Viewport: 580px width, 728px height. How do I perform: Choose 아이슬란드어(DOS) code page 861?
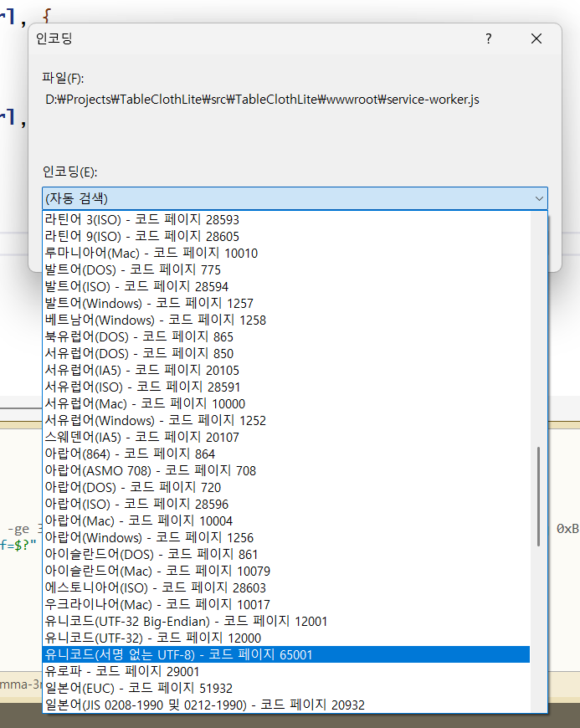click(286, 553)
